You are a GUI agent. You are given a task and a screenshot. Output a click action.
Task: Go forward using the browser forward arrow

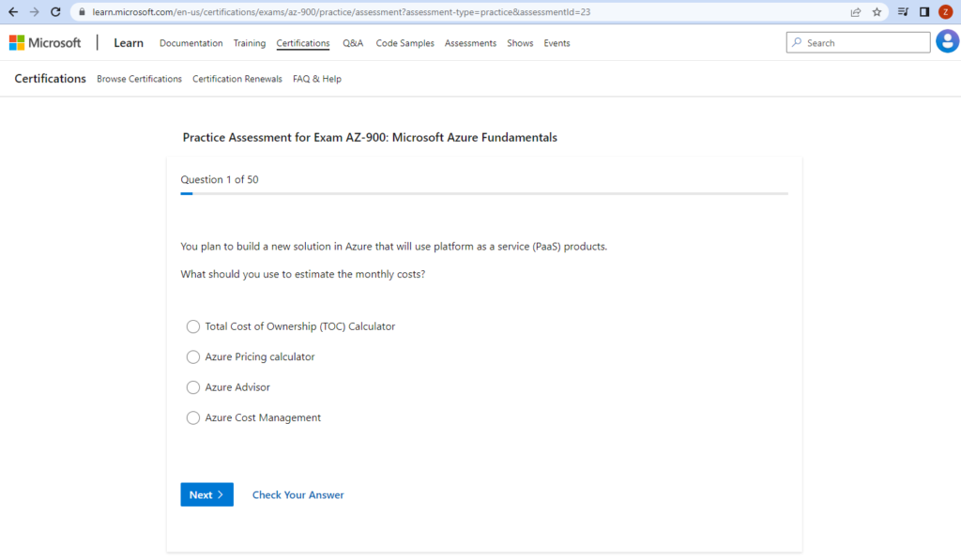35,11
